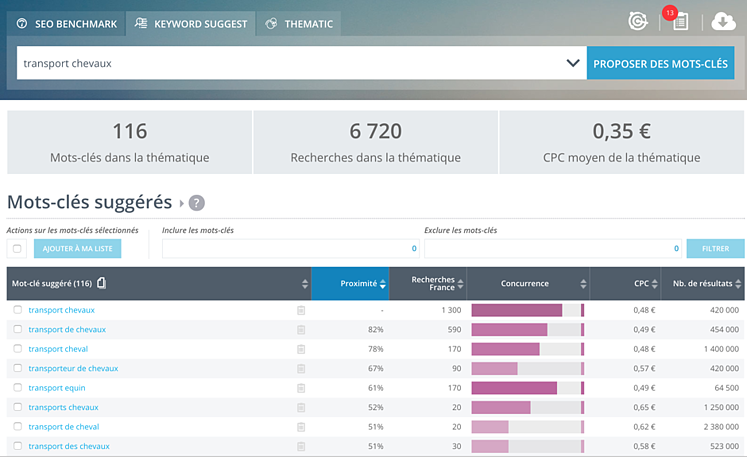Click the 0,65 € CPC value
The image size is (747, 457).
coord(644,407)
